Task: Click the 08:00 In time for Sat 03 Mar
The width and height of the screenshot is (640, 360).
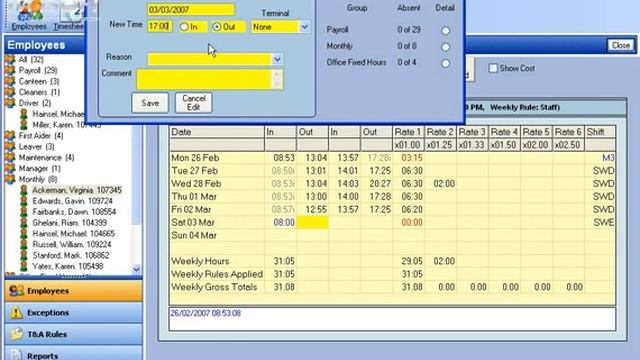Action: (x=284, y=222)
